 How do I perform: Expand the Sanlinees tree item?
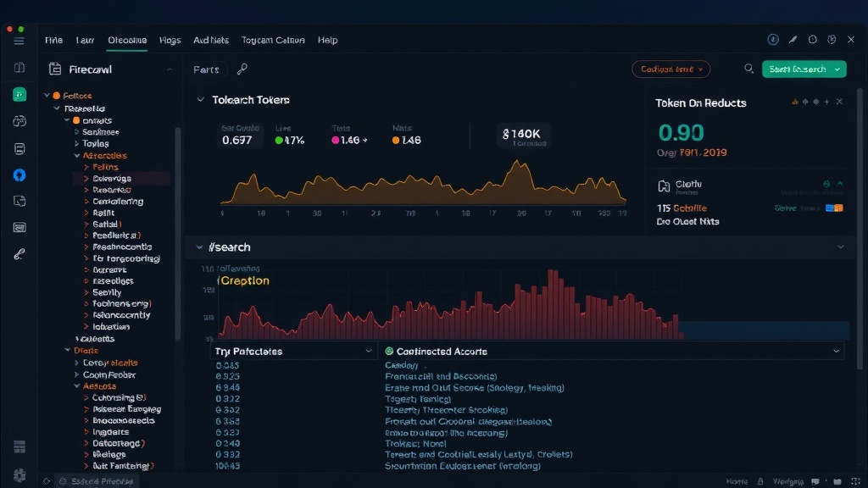77,132
